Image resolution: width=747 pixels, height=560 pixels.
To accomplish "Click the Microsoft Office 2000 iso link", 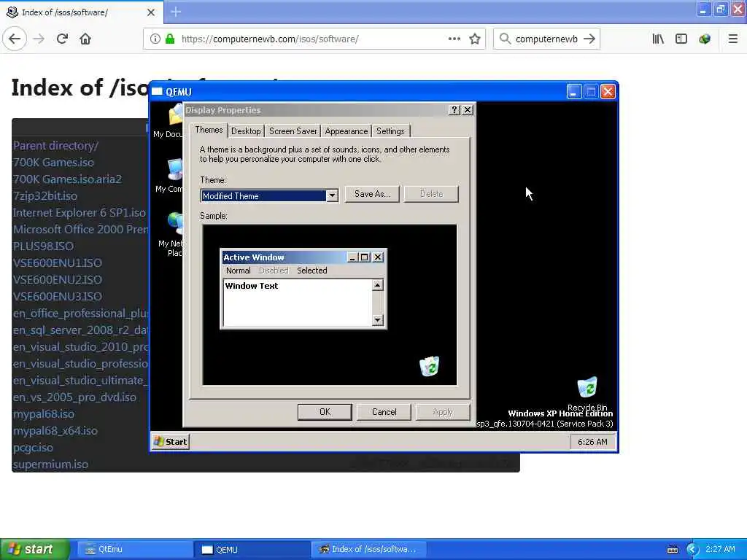I will 80,230.
